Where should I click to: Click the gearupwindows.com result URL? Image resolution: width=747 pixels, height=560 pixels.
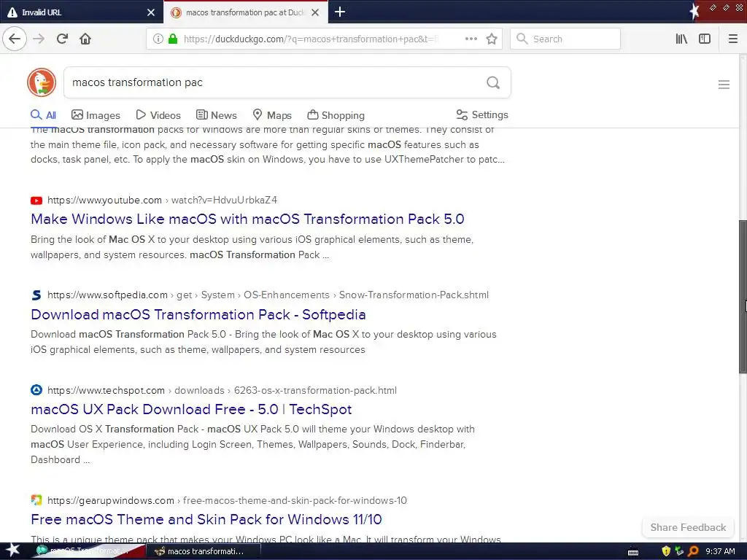(227, 500)
